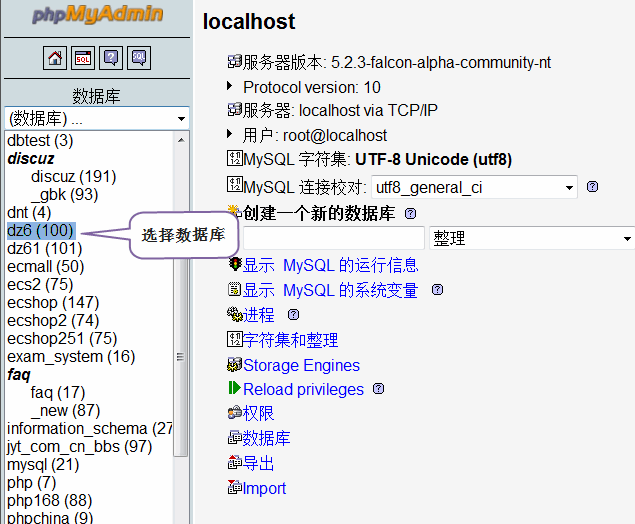Select database dz61 (101)
The image size is (635, 524).
(x=45, y=249)
